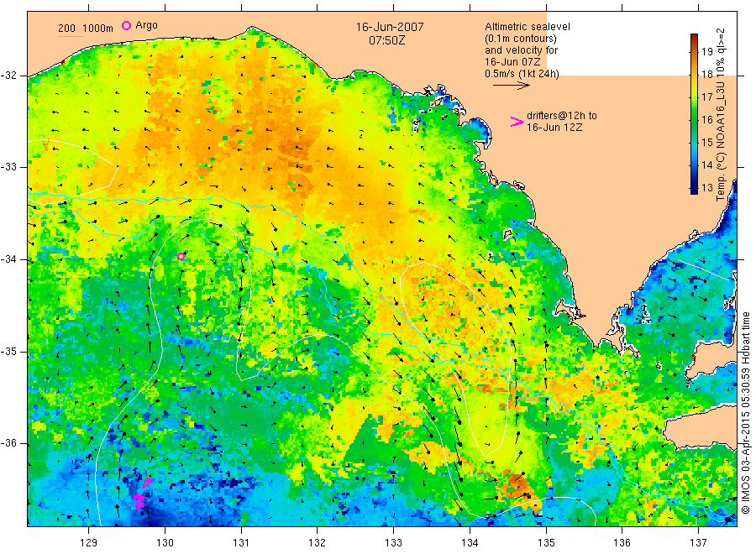Click the 'Argo' legend label
The width and height of the screenshot is (756, 554).
pos(146,25)
